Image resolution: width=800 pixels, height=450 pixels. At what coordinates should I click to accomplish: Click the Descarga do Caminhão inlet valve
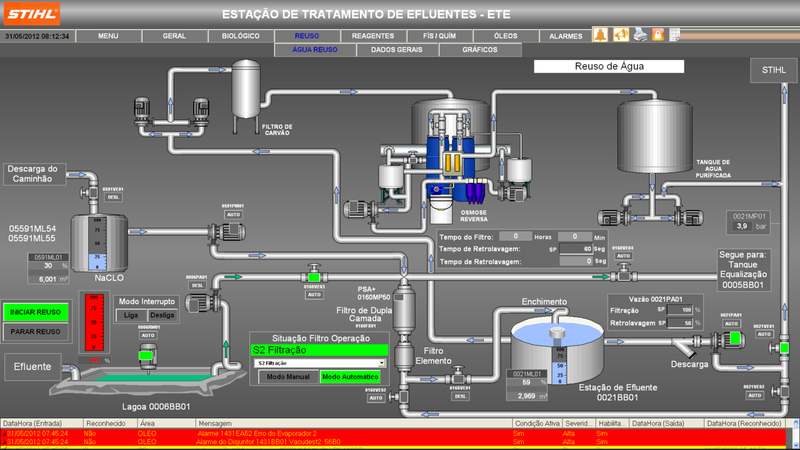[89, 193]
